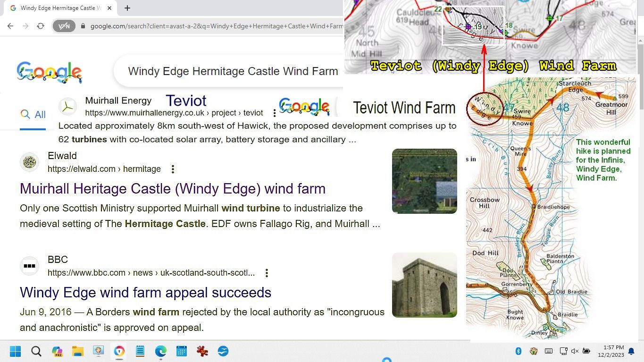644x362 pixels.
Task: Reload the page with the refresh icon
Action: pyautogui.click(x=41, y=26)
